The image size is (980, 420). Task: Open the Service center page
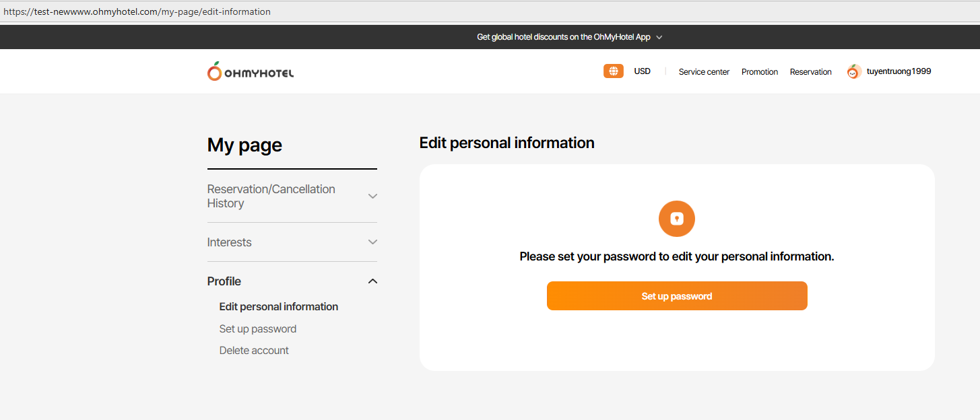click(x=704, y=72)
